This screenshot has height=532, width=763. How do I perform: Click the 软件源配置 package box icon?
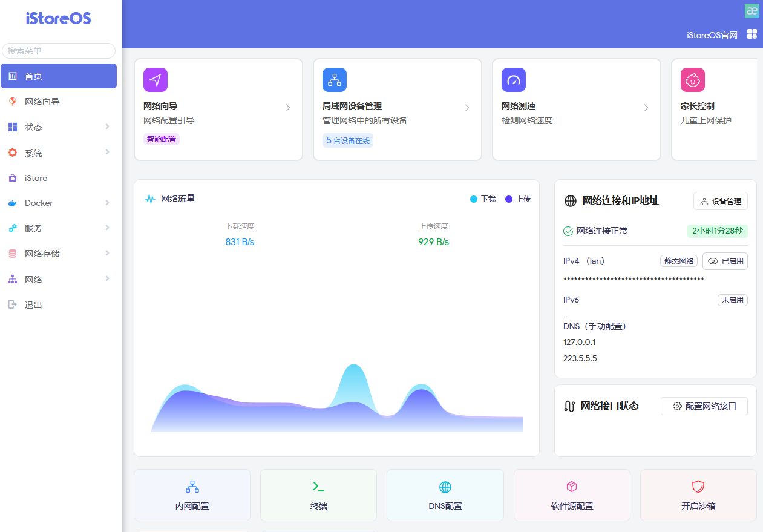pyautogui.click(x=572, y=487)
